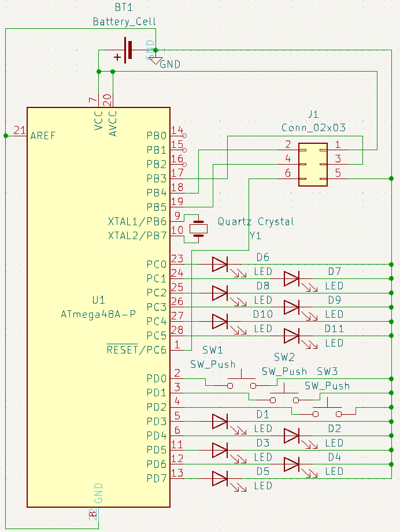Click the junction dot on AREF wire
400x532 pixels.
tap(6, 136)
